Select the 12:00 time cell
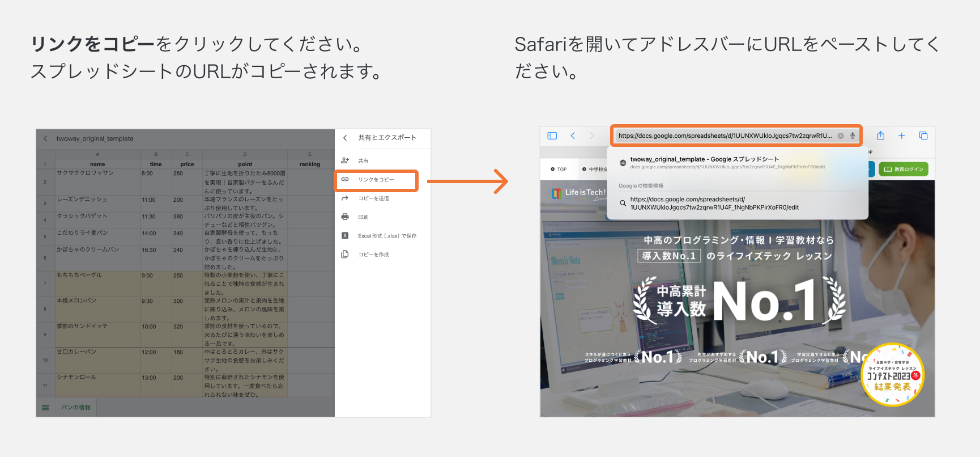The width and height of the screenshot is (980, 457). [156, 360]
